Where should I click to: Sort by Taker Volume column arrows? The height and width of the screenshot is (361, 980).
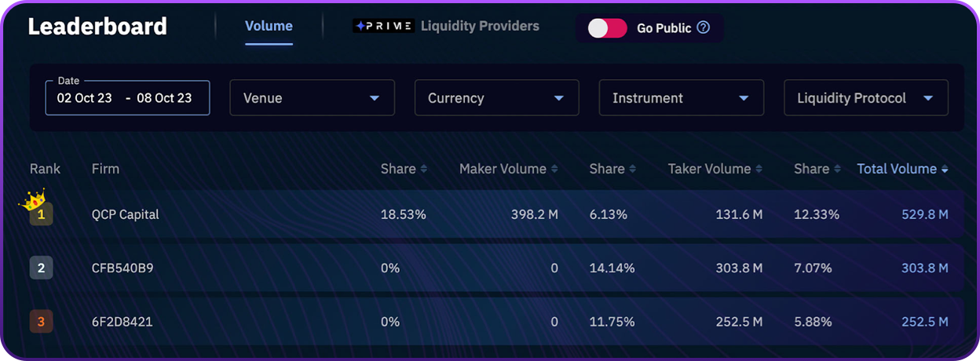[759, 169]
